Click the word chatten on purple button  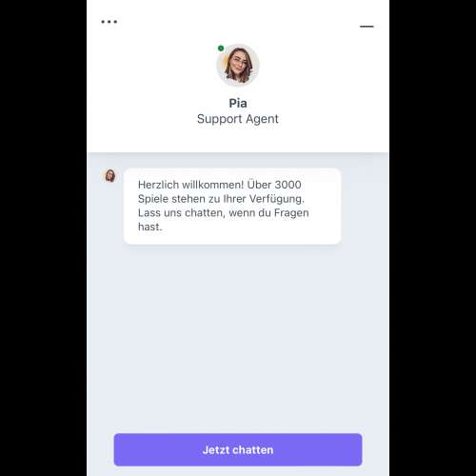coord(253,450)
